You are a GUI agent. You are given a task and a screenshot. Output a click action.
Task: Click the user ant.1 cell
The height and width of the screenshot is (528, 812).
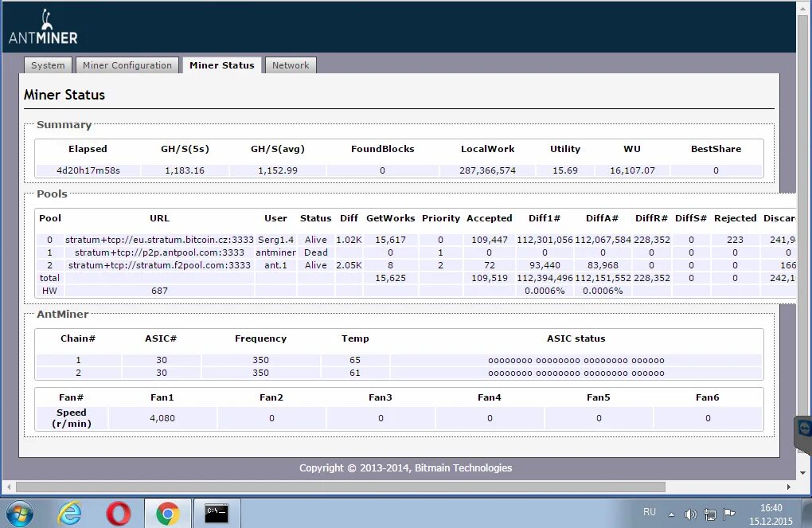[275, 265]
